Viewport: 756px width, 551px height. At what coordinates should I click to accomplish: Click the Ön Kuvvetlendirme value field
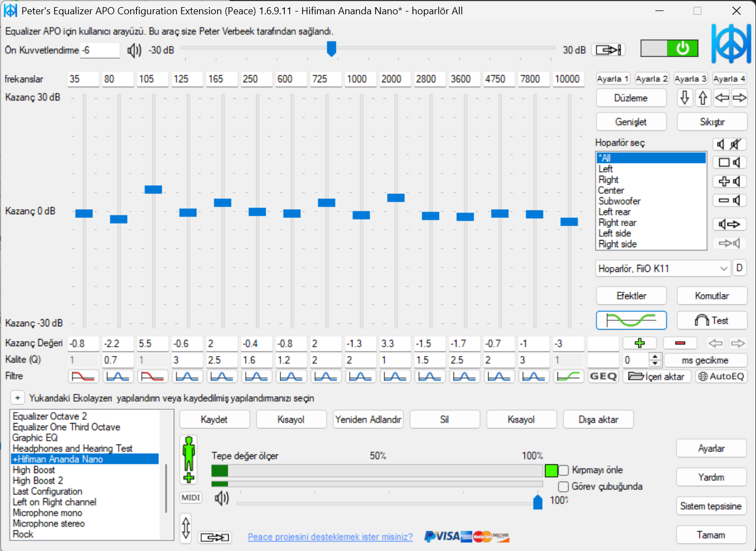(x=100, y=50)
